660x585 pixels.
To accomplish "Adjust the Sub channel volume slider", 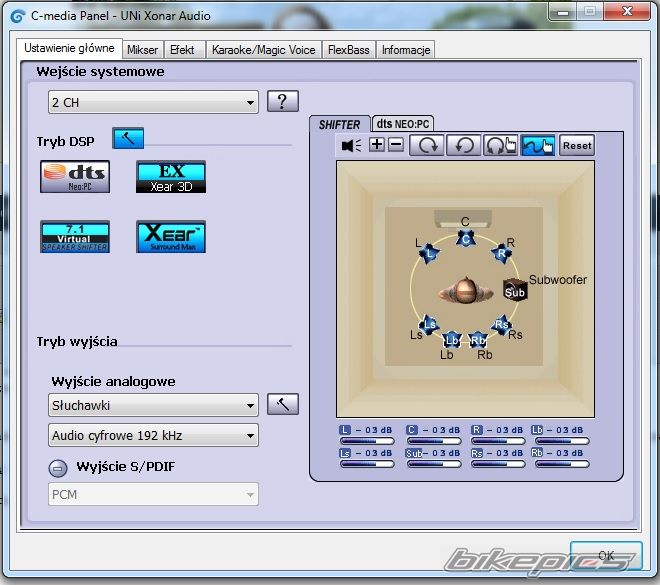I will (x=434, y=464).
